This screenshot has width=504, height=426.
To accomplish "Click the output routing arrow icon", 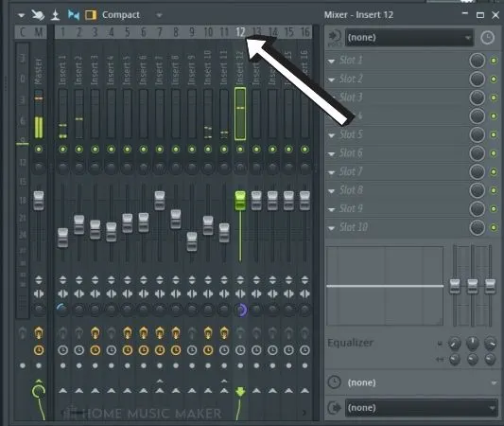I will pyautogui.click(x=335, y=408).
